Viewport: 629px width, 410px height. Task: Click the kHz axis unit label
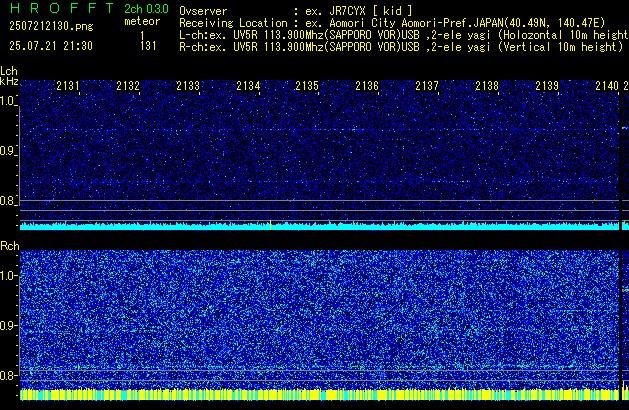(x=9, y=81)
